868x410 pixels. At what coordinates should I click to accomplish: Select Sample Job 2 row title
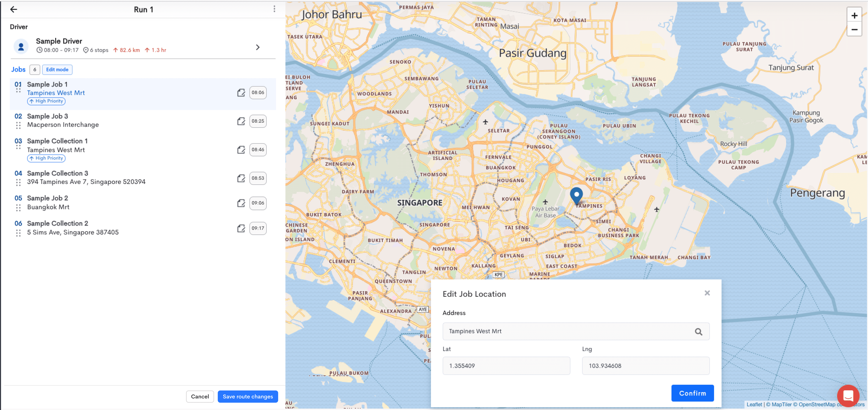(x=48, y=198)
